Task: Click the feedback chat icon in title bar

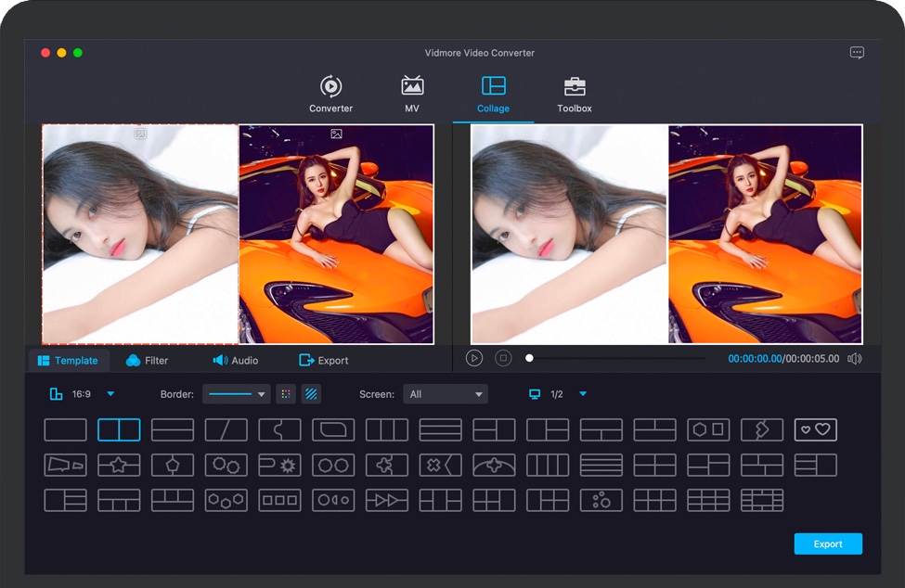Action: [x=857, y=53]
